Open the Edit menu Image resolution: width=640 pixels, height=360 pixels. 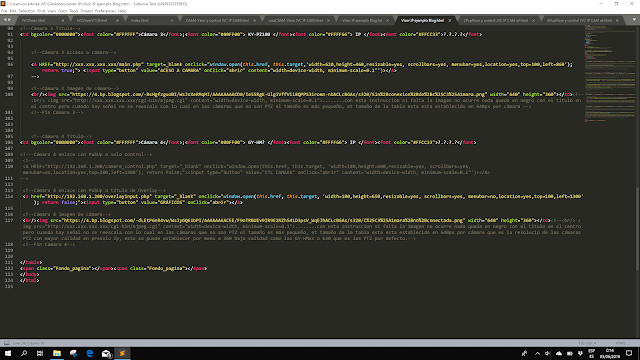(13, 11)
